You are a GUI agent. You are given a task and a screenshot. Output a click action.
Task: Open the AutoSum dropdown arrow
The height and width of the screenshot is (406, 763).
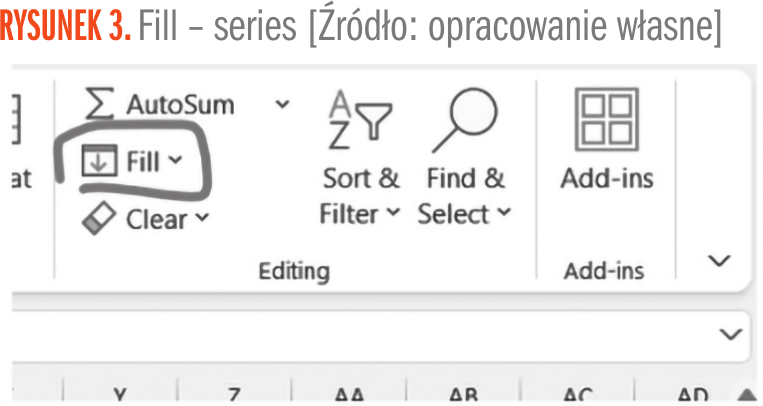[x=283, y=104]
